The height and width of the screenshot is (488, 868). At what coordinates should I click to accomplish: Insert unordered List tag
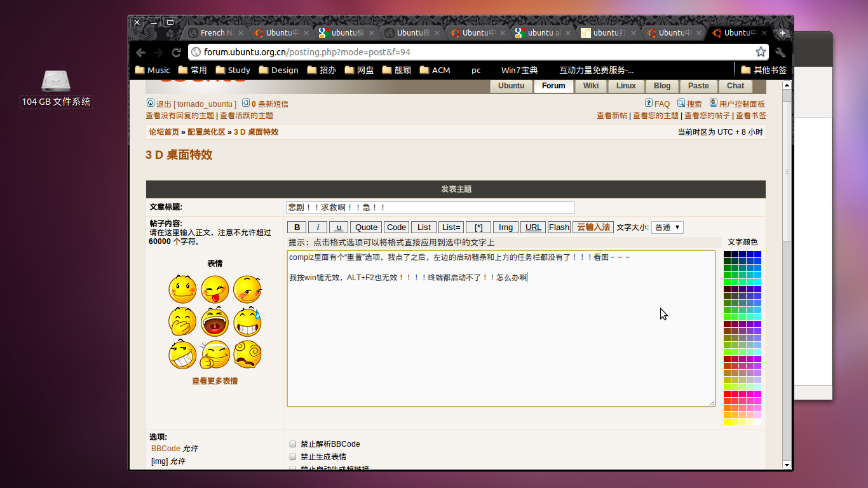424,227
